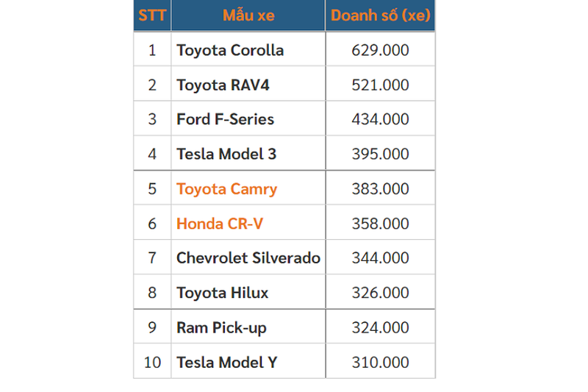Click the Mẫu xe column header
588x392 pixels.
tap(248, 15)
